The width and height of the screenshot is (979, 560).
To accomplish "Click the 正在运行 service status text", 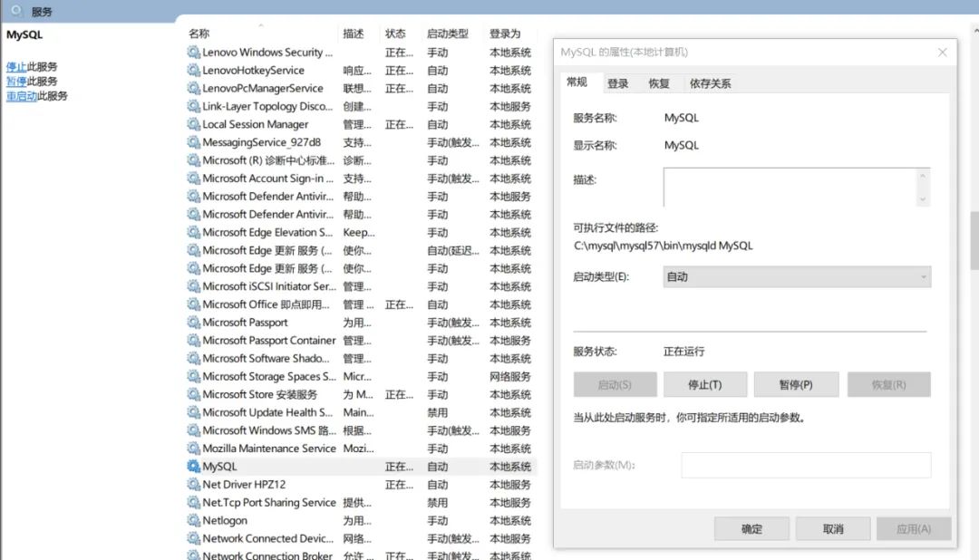I will click(x=683, y=352).
